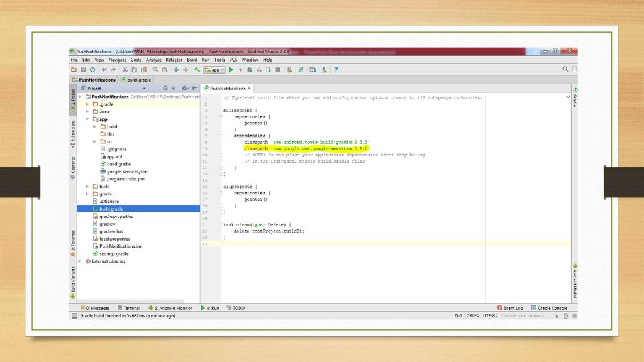
Task: Close the PushNotifications editor tab
Action: click(249, 89)
